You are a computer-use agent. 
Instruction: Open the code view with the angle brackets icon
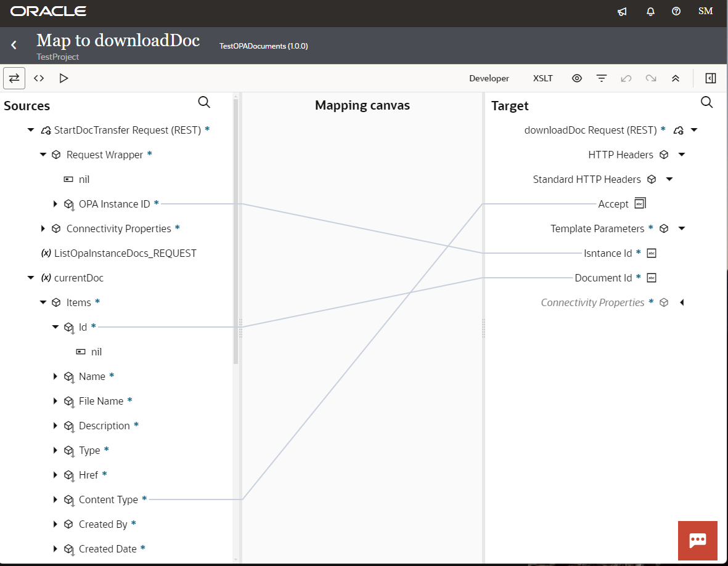click(x=38, y=78)
